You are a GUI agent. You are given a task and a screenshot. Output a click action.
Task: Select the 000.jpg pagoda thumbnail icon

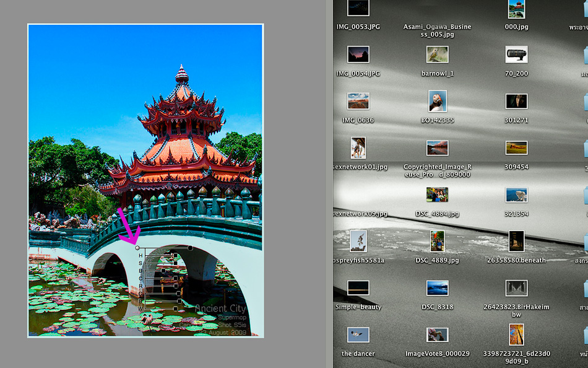point(516,9)
